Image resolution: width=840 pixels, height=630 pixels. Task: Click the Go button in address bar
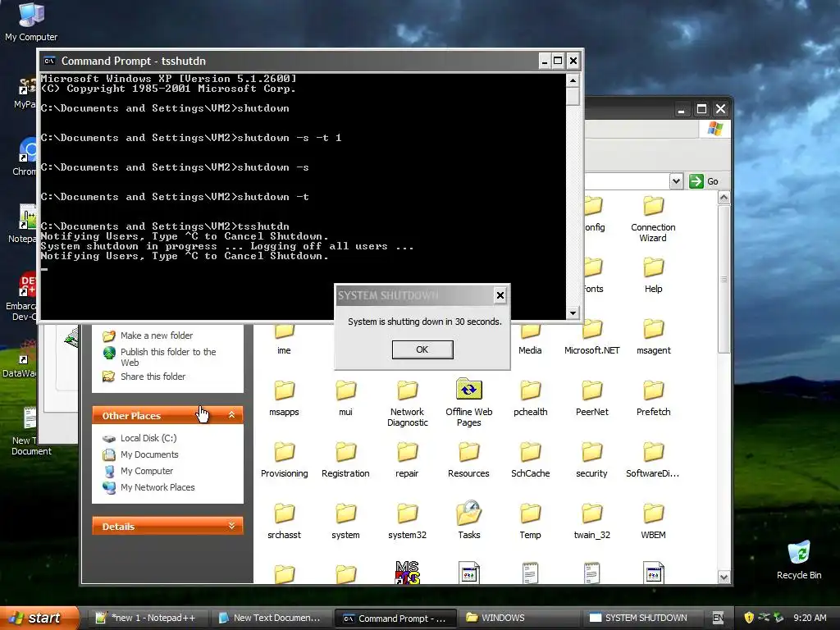(704, 181)
